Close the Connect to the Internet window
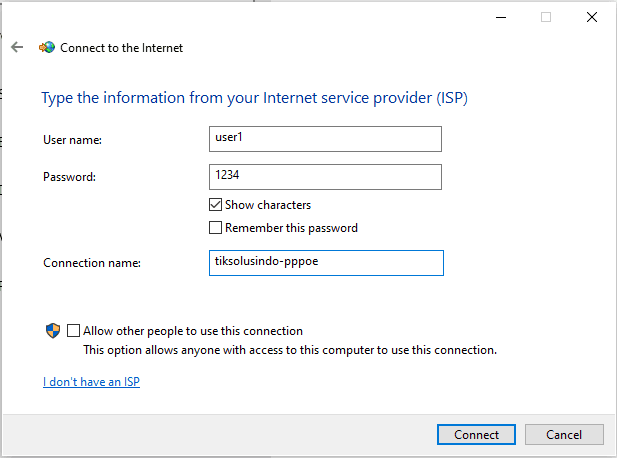 [591, 17]
